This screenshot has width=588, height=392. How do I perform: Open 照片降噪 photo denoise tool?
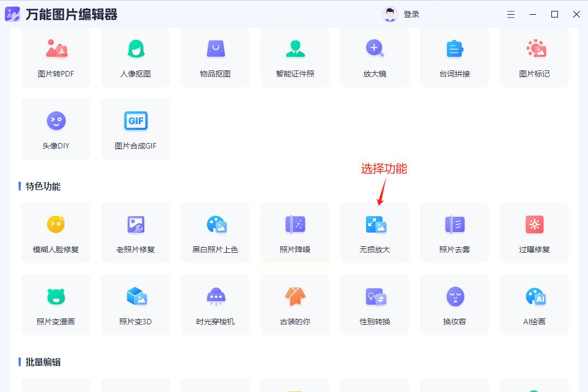(x=295, y=233)
